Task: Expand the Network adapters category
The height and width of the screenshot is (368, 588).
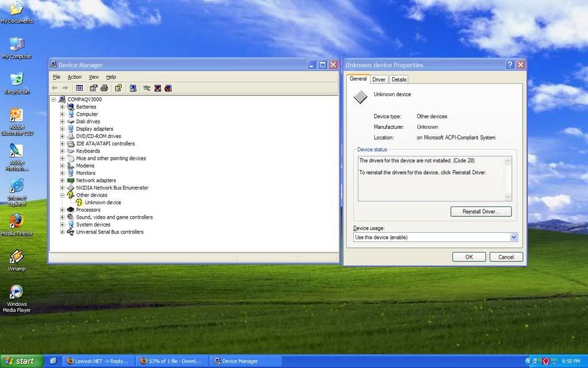Action: [62, 180]
